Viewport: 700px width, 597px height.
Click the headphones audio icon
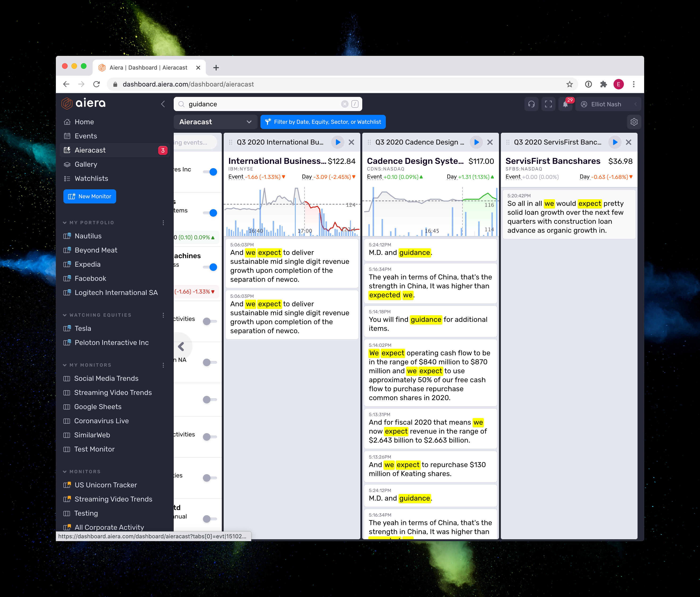531,104
